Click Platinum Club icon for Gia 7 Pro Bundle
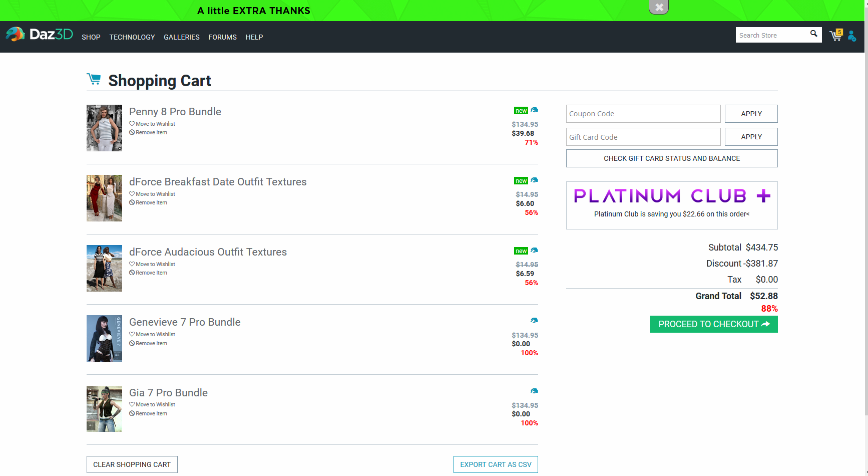Viewport: 868px width, 476px height. 534,391
